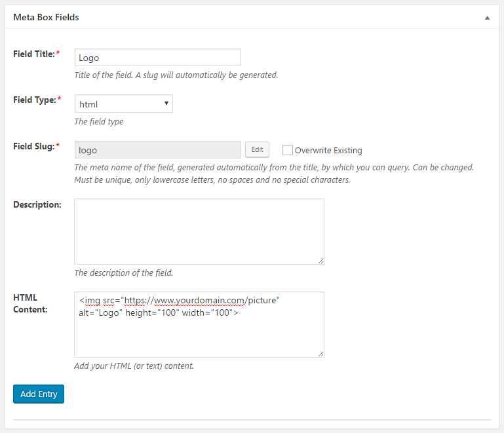Click empty space in HTML Content textarea
Image resolution: width=504 pixels, height=433 pixels.
pyautogui.click(x=199, y=337)
